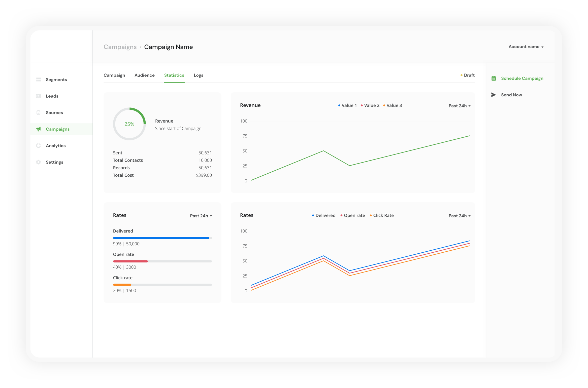Viewport: 588px width, 388px height.
Task: Open Settings from the sidebar
Action: [54, 162]
